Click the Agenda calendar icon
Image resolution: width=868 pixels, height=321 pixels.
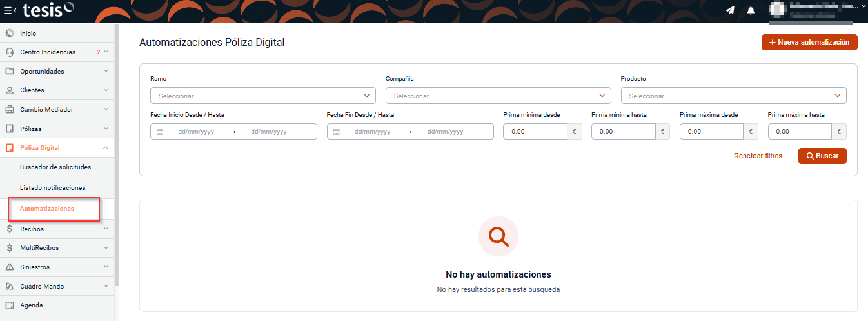click(10, 305)
